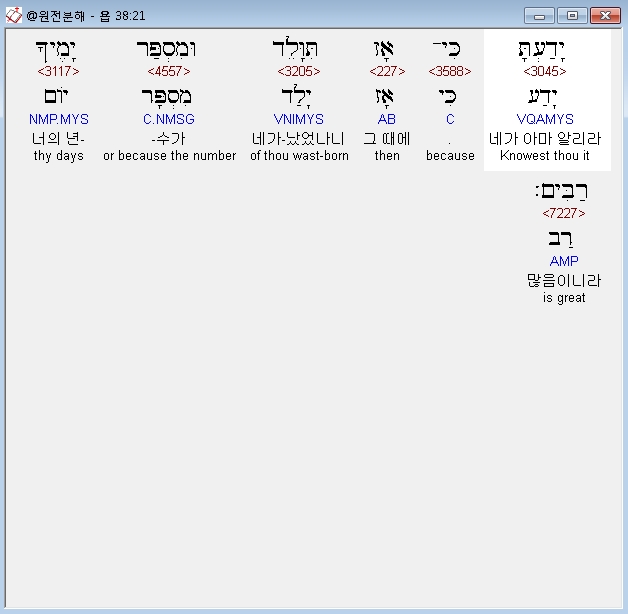Click gloss 'of thou wast-born'
The height and width of the screenshot is (614, 628).
point(299,155)
